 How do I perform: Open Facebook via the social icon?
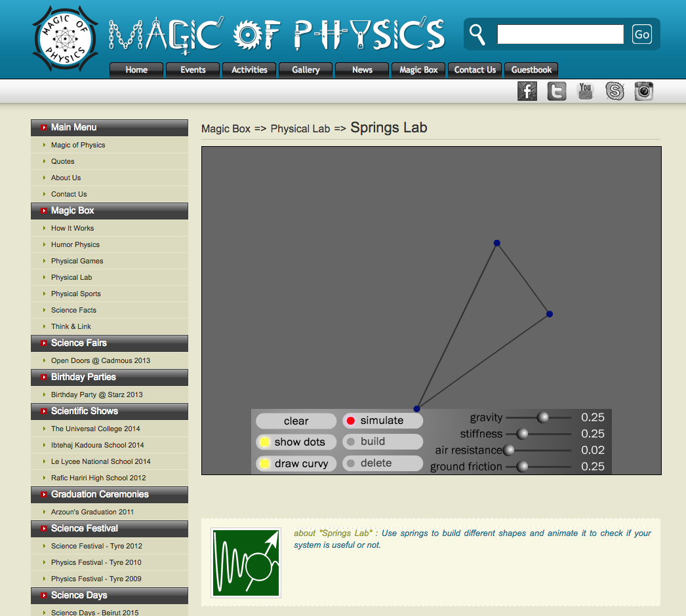(x=527, y=91)
